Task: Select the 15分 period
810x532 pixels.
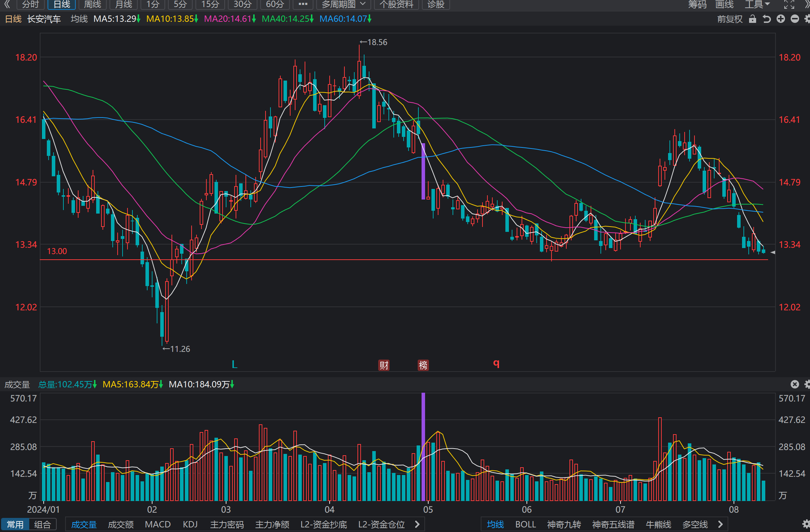Action: click(210, 4)
